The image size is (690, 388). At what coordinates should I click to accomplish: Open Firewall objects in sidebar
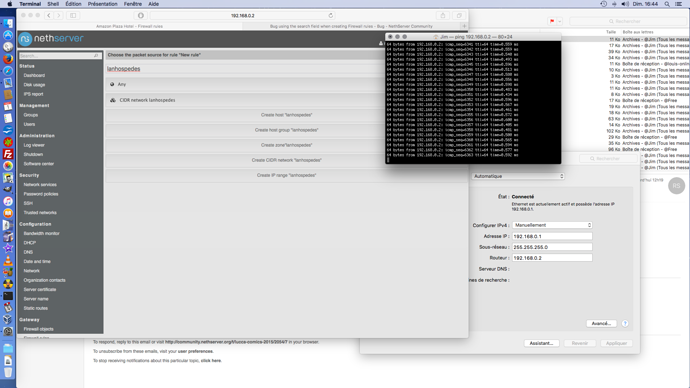tap(38, 329)
